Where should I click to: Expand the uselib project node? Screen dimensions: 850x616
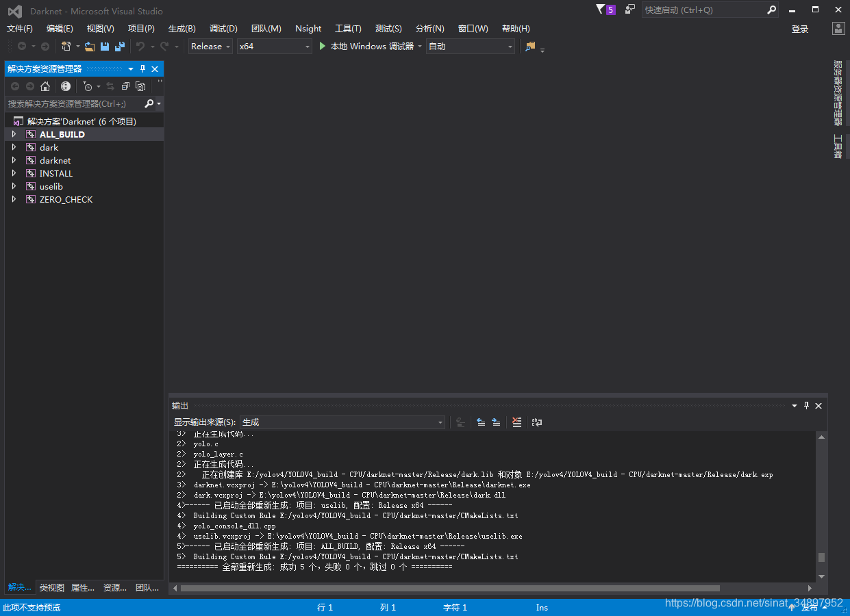tap(14, 186)
